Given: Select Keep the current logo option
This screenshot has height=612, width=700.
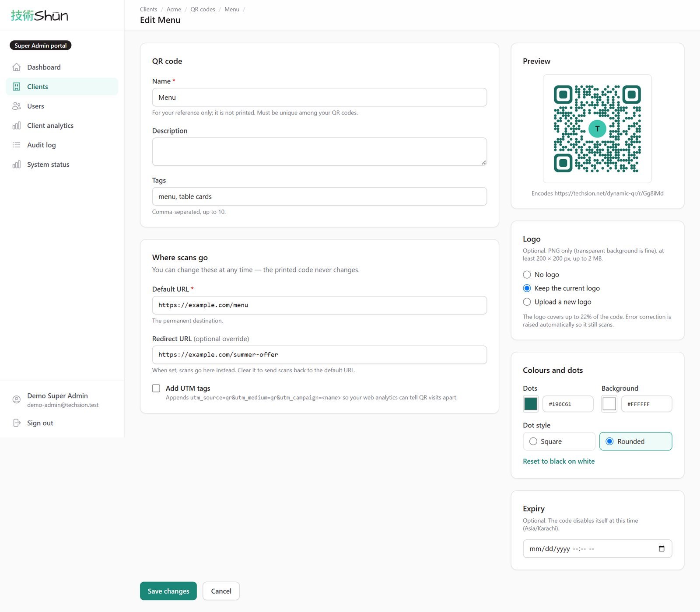Looking at the screenshot, I should click(527, 288).
